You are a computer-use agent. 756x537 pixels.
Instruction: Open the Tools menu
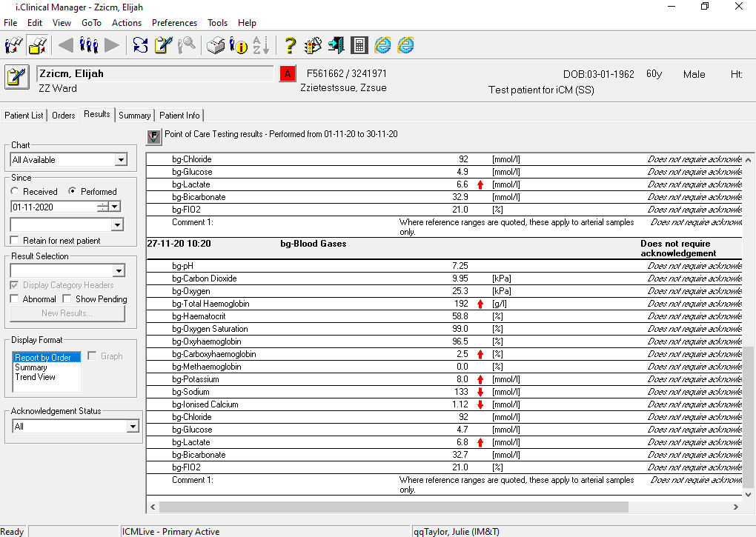[x=217, y=23]
